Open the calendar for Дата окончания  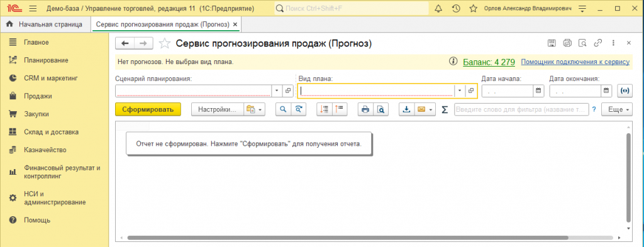point(607,91)
